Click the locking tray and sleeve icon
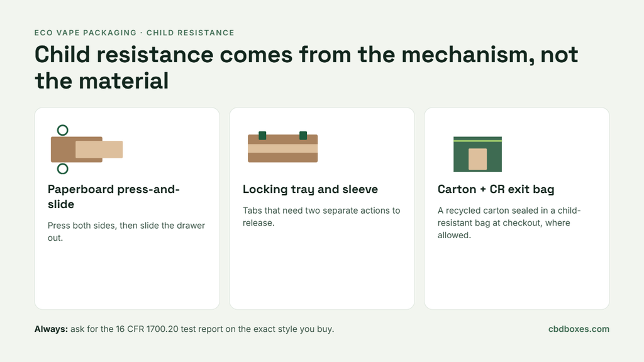 (282, 147)
